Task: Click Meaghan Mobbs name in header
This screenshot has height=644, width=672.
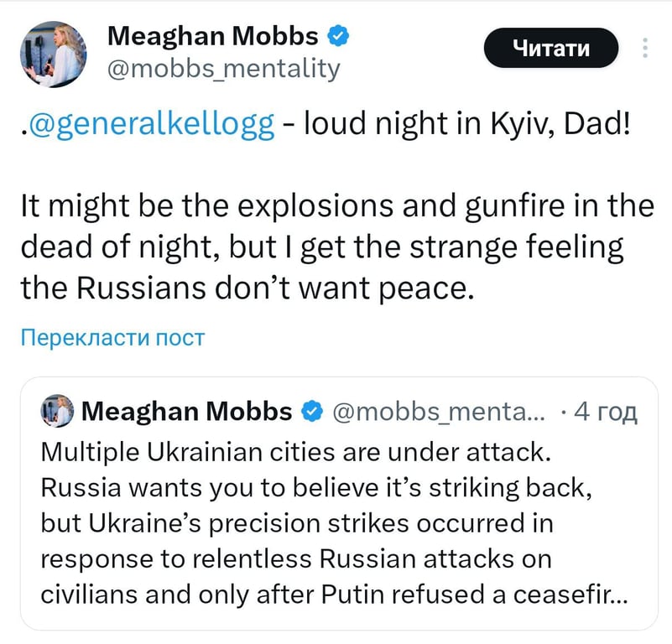Action: pos(213,36)
